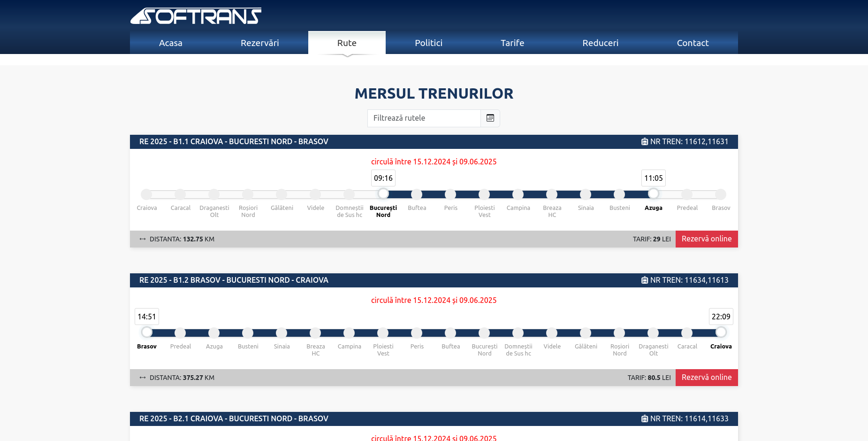Open the Acasa menu tab

point(171,43)
